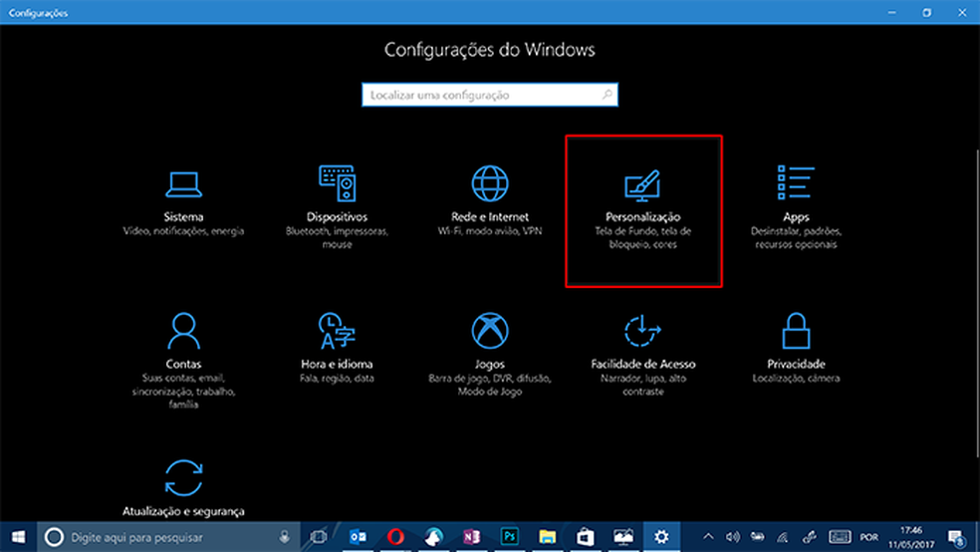The width and height of the screenshot is (980, 552).
Task: Minimize the Configurações window
Action: (892, 13)
